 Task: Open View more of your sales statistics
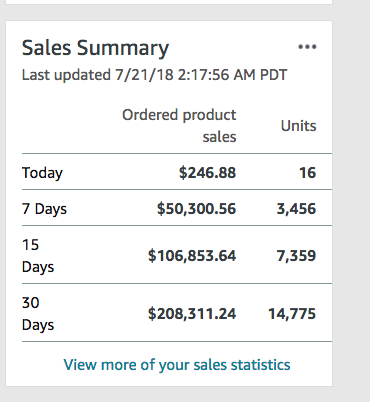point(177,365)
